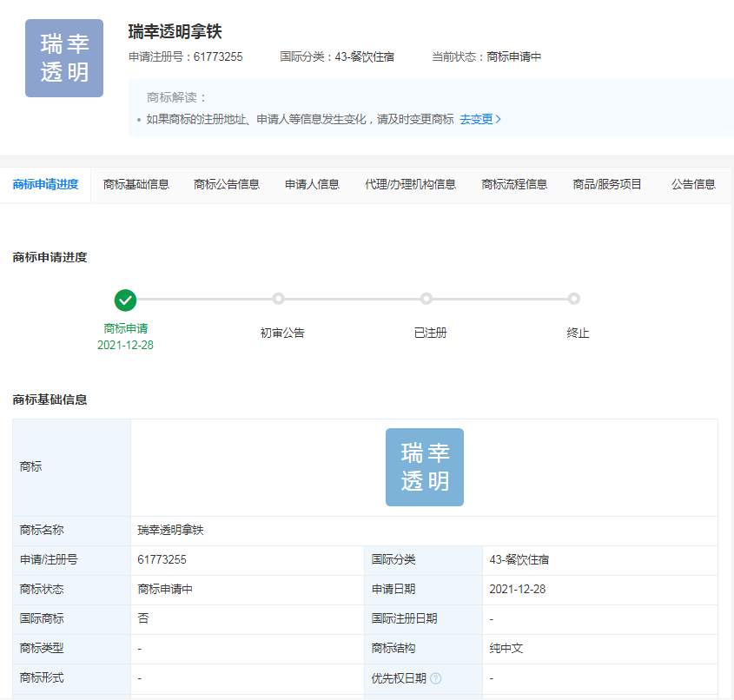Open the 商标基础信息 tab
The image size is (734, 700).
[136, 184]
